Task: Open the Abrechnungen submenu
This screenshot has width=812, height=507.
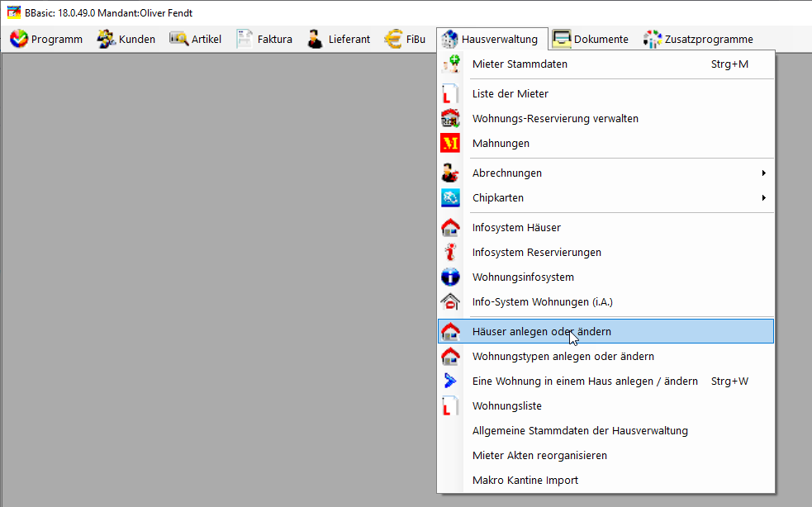Action: (605, 173)
